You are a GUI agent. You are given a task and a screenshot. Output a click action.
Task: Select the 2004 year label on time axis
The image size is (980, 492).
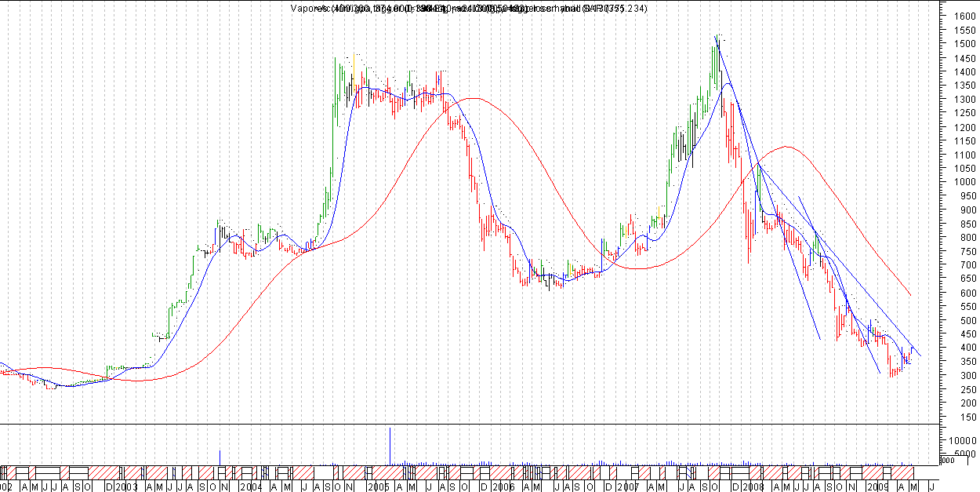point(251,487)
